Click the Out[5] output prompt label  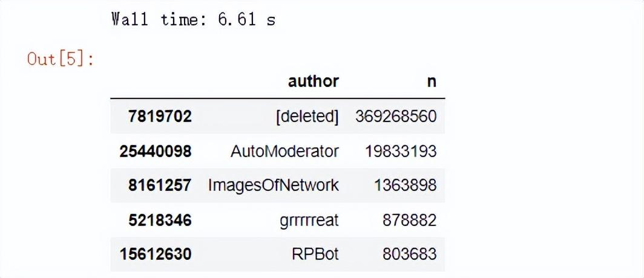click(61, 60)
